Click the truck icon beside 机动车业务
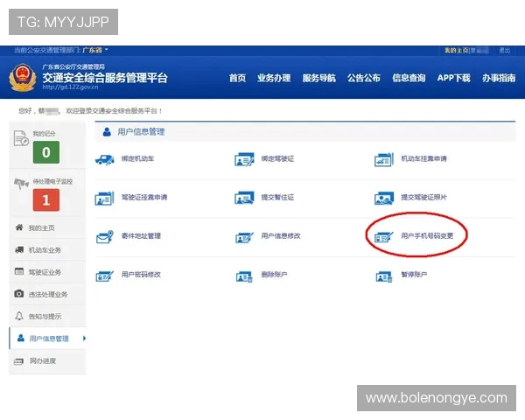 19,249
